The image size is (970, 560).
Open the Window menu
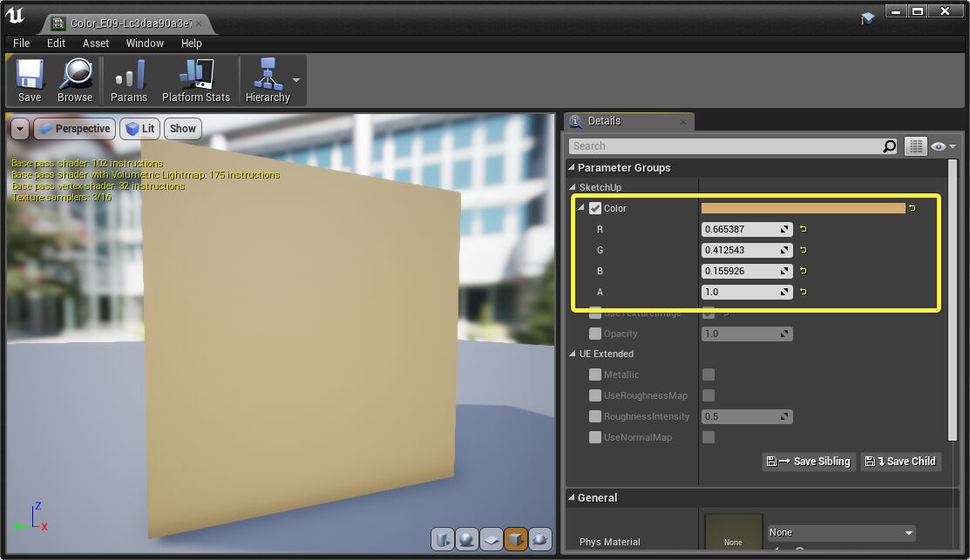[x=145, y=43]
